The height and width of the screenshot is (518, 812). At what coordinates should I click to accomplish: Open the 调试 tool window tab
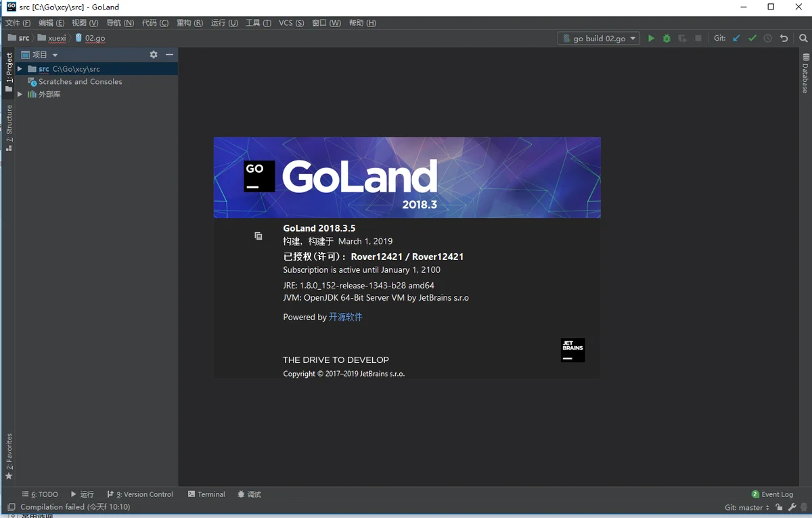point(249,494)
